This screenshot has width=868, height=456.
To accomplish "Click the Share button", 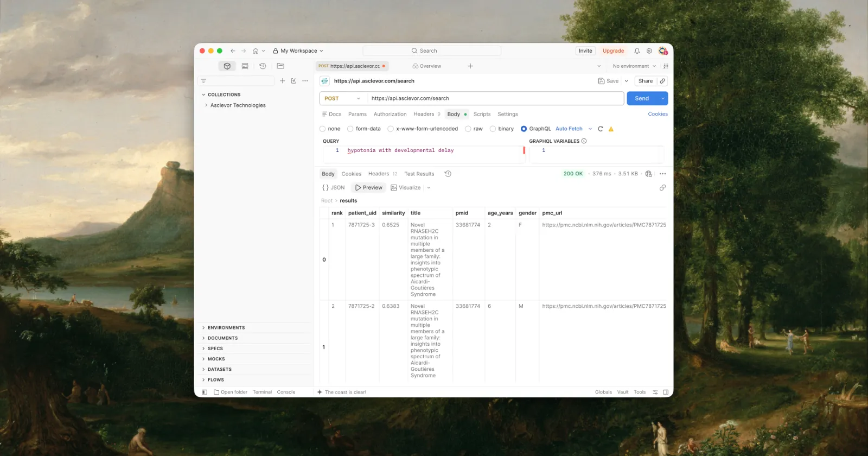I will [x=646, y=81].
